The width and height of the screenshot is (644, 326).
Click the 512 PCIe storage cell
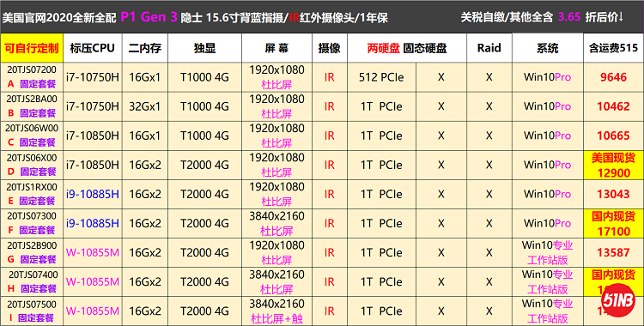pos(381,77)
